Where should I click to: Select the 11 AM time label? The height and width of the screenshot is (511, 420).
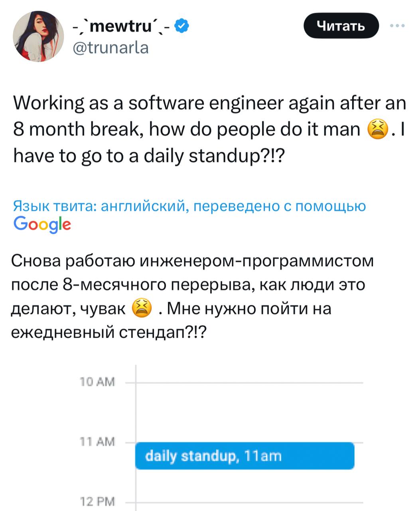click(x=97, y=442)
